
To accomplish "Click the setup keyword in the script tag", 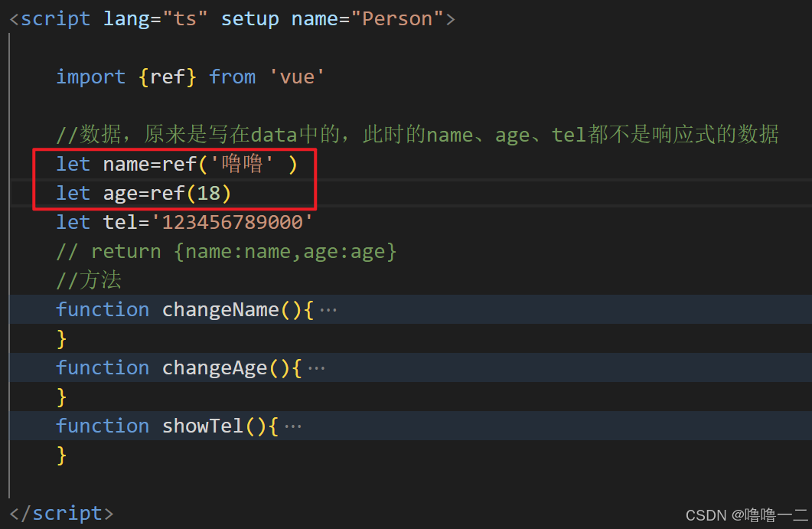I will [x=250, y=18].
